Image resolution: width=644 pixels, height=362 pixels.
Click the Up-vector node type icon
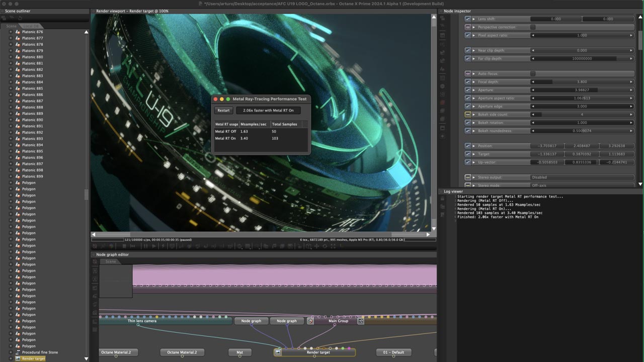(x=467, y=162)
